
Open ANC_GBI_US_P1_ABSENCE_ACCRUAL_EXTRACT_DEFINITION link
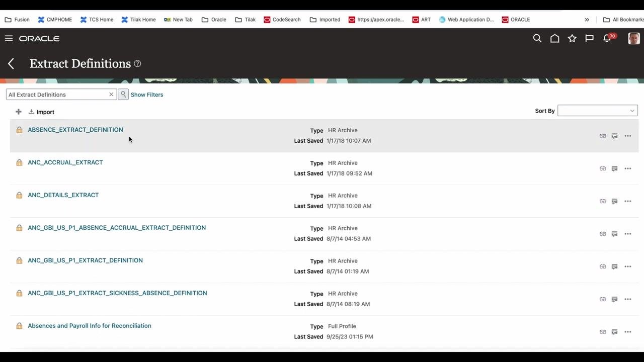(x=117, y=228)
